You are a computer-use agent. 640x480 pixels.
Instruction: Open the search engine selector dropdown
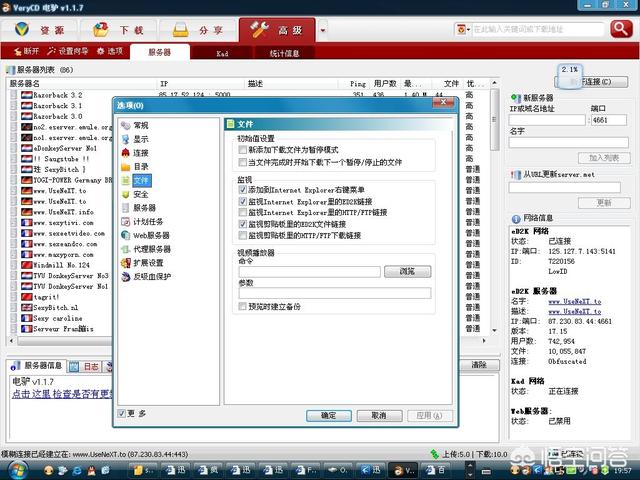tap(463, 29)
